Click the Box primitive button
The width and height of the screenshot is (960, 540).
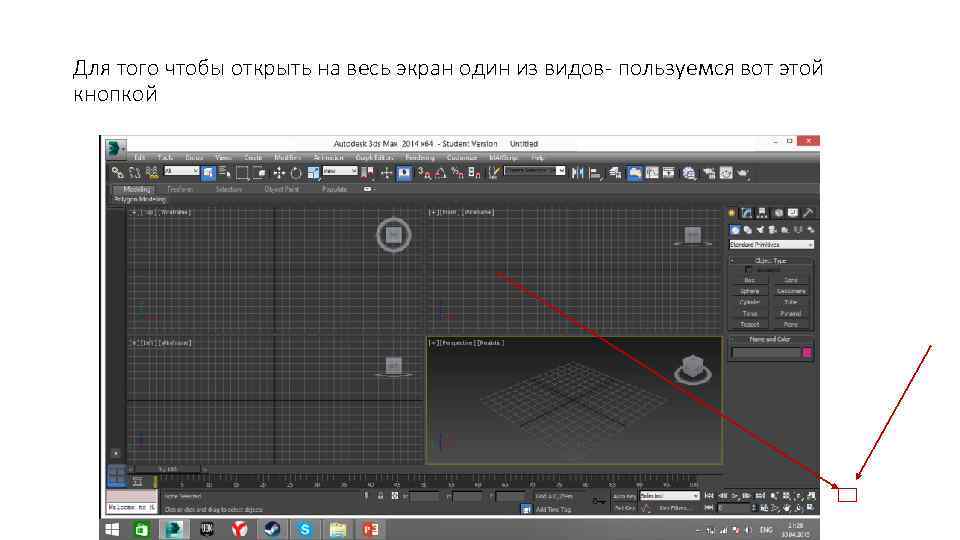coord(750,280)
